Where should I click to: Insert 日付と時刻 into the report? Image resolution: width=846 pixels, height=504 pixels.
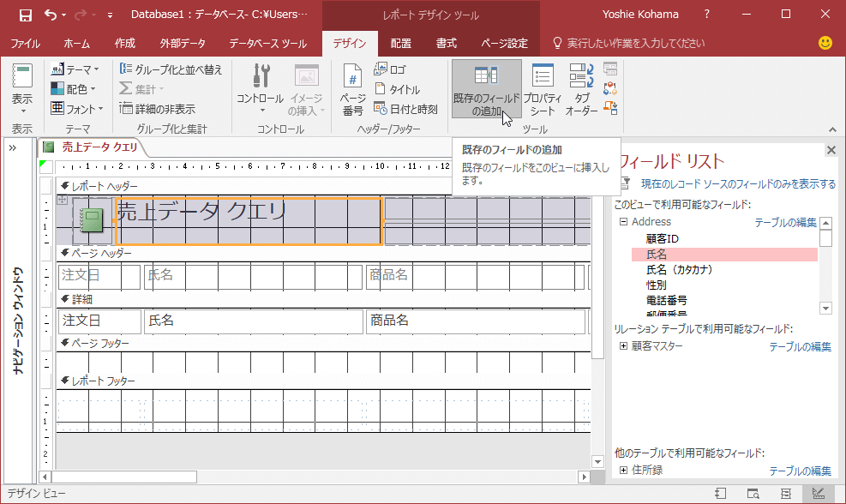tap(406, 109)
